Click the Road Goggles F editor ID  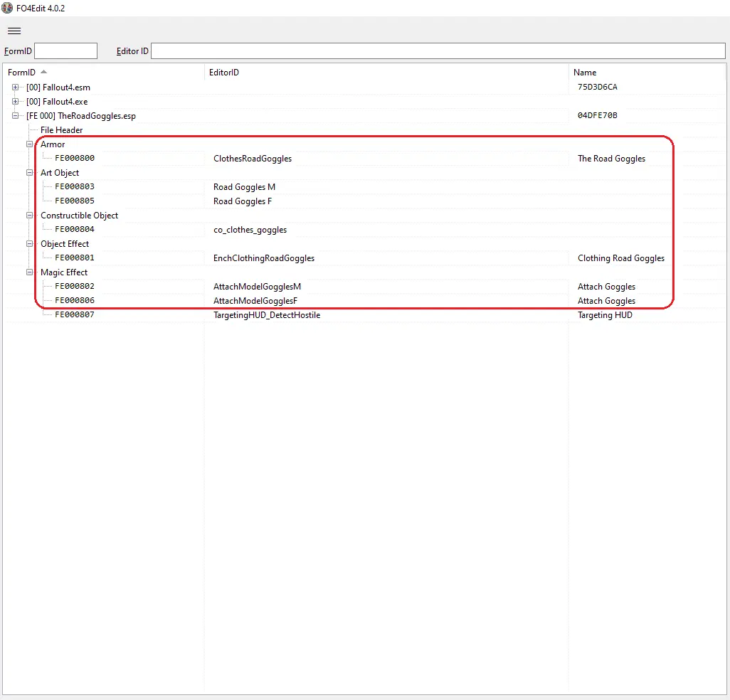coord(243,201)
